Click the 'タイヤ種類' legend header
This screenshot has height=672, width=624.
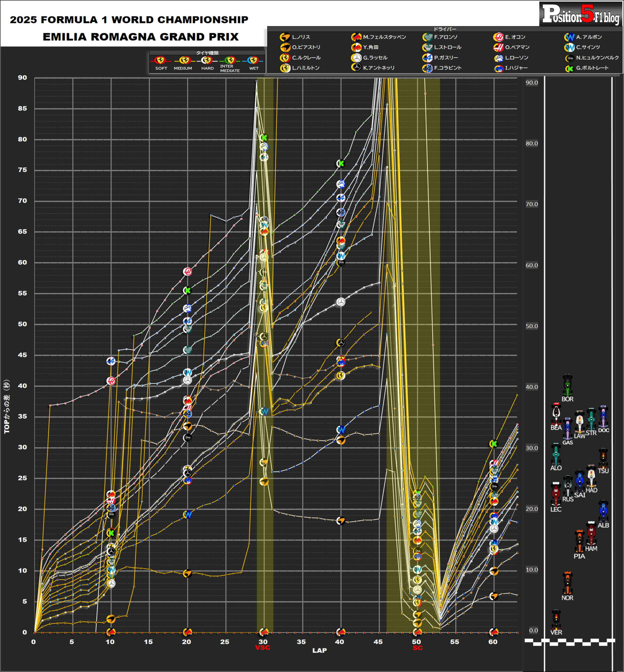tap(207, 53)
